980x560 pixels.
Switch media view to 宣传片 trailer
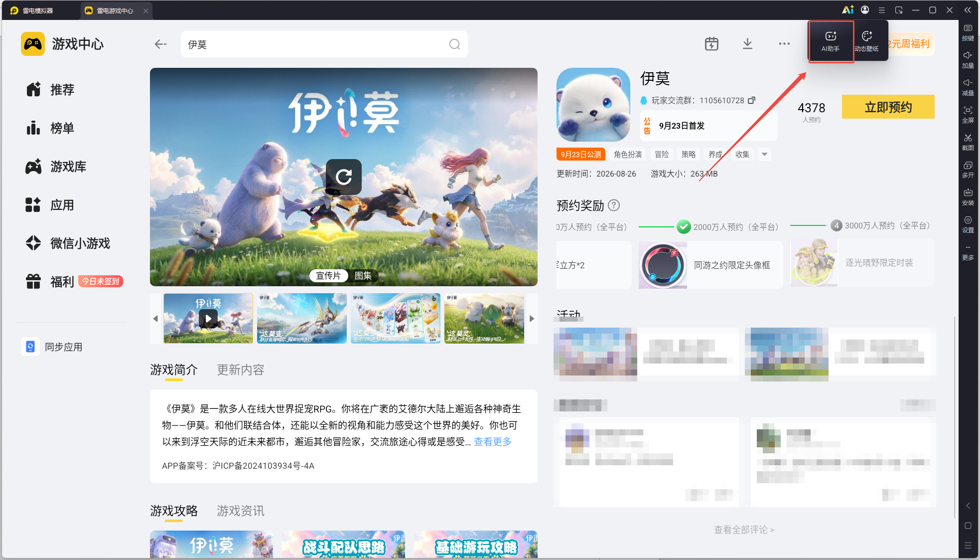click(328, 276)
